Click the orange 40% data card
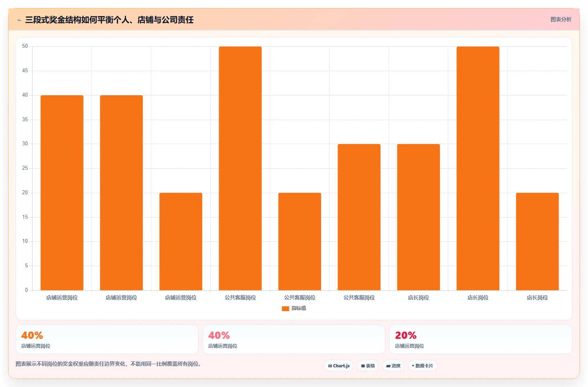This screenshot has height=387, width=588. pos(107,339)
